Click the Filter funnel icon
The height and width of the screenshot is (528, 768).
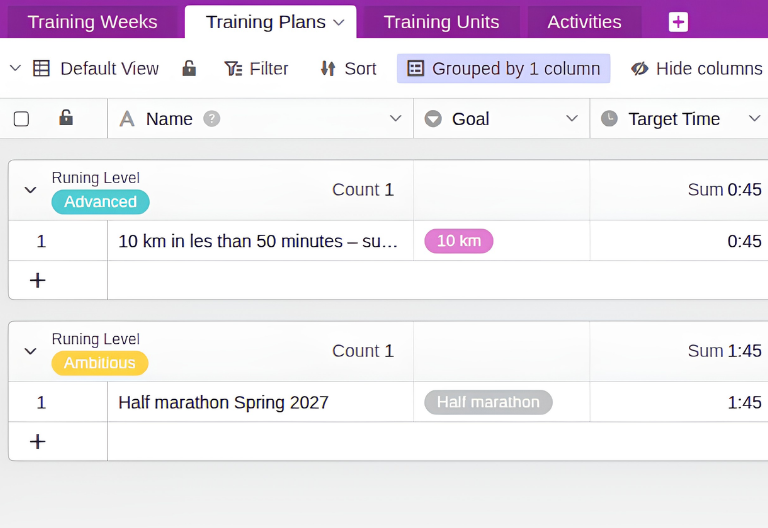pos(233,69)
